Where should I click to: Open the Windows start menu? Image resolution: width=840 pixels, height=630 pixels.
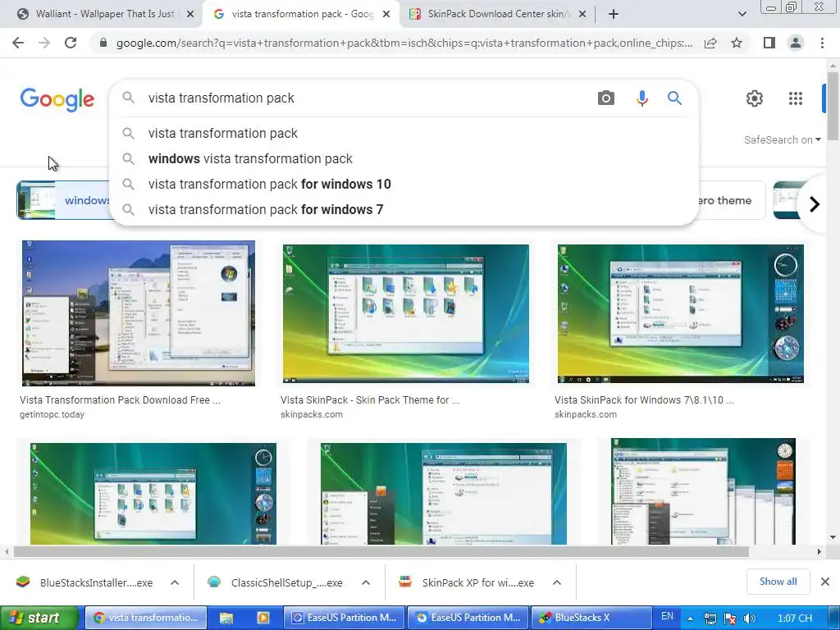(39, 618)
